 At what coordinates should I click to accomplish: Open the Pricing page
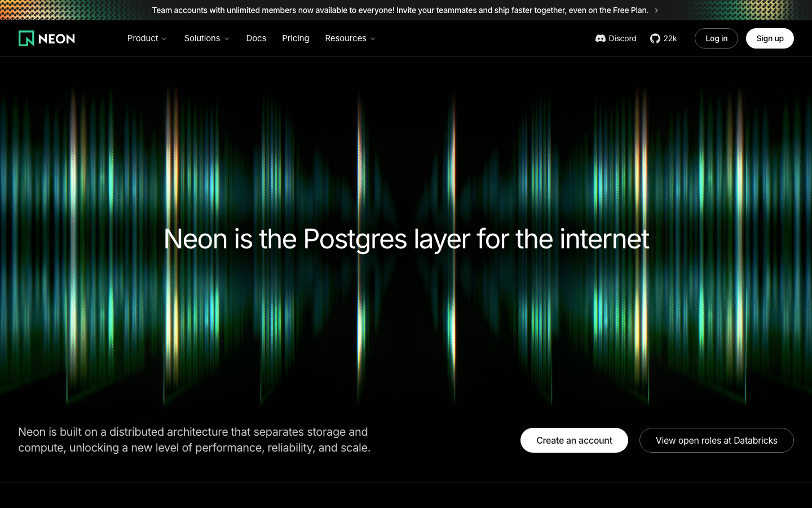295,38
